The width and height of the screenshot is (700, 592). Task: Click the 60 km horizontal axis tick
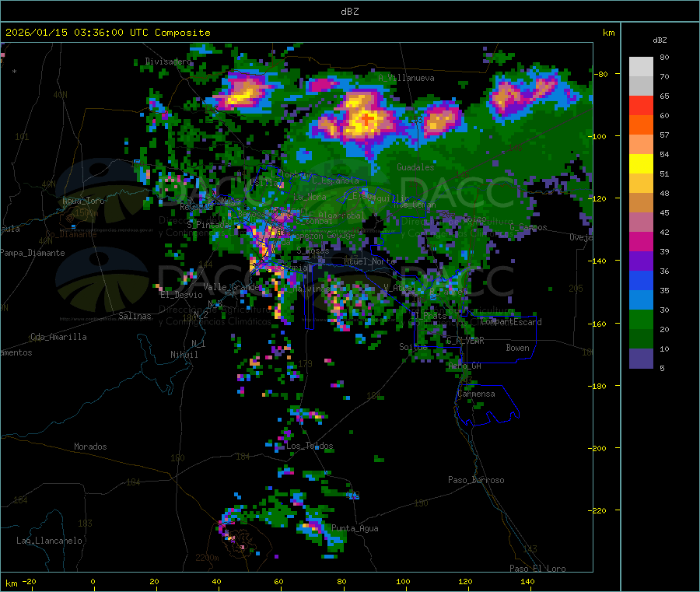[x=278, y=581]
